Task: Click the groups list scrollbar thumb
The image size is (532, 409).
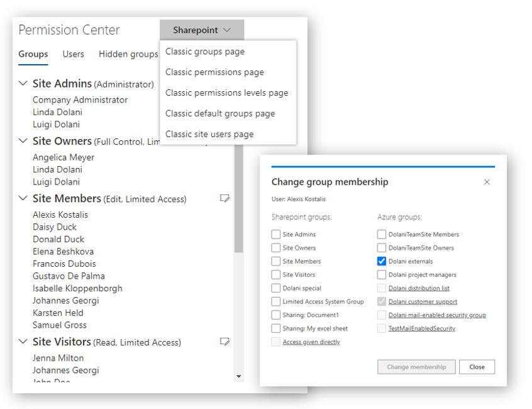Action: tap(238, 199)
